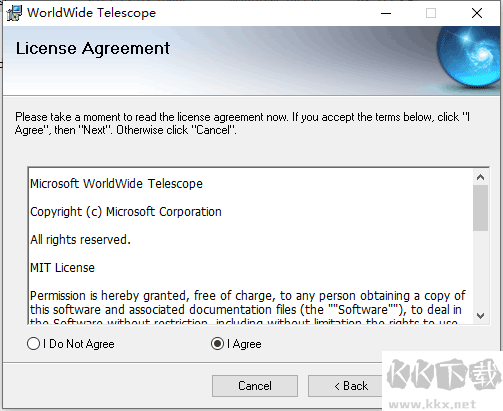This screenshot has width=503, height=411.
Task: Click the License Agreement header title
Action: click(x=93, y=49)
